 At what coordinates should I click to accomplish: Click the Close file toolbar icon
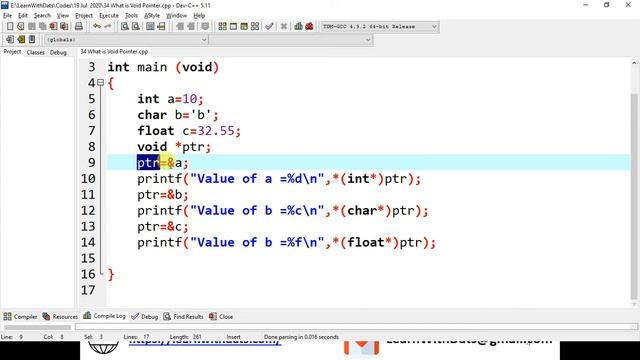point(53,27)
